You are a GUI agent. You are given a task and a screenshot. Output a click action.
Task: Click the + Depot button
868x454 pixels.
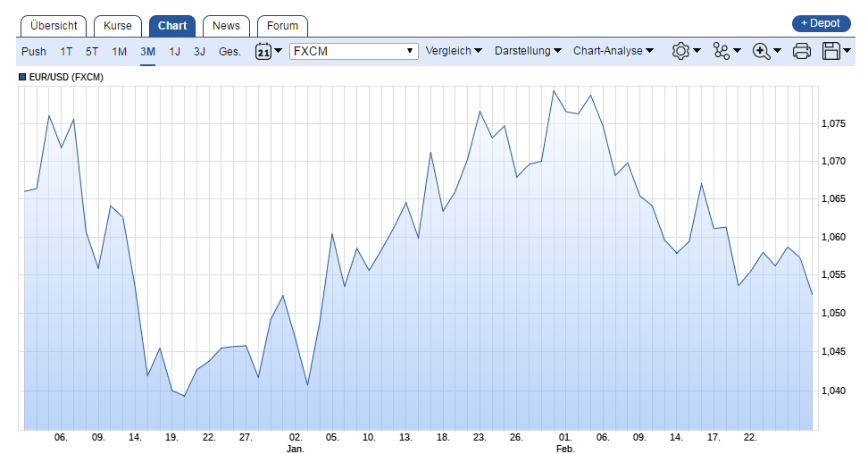pos(821,23)
